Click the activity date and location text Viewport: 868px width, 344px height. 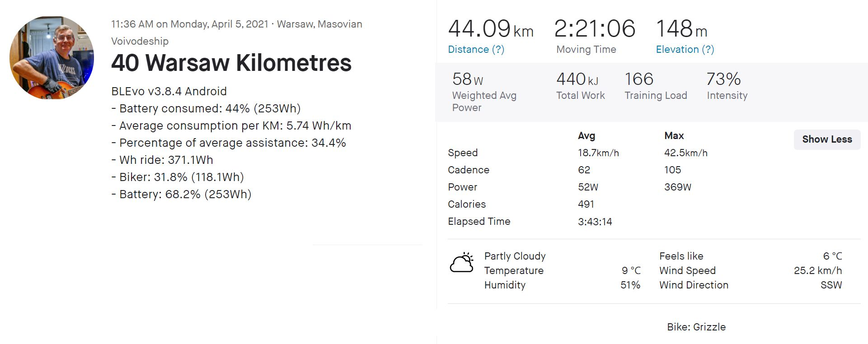(x=236, y=24)
